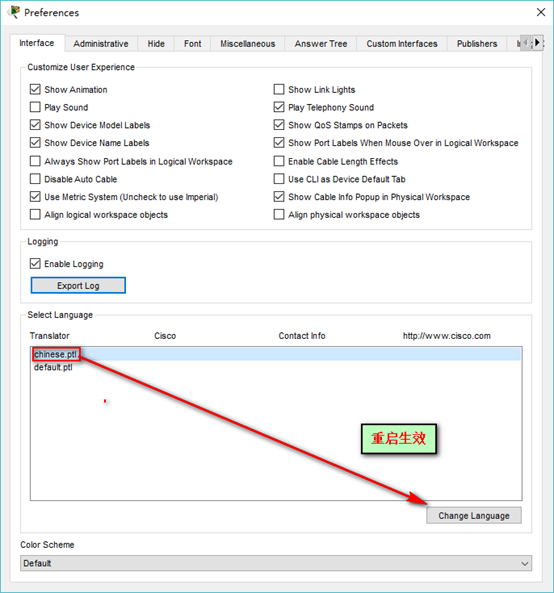The image size is (554, 593).
Task: Click the http://www.cisco.com contact text
Action: click(x=447, y=336)
